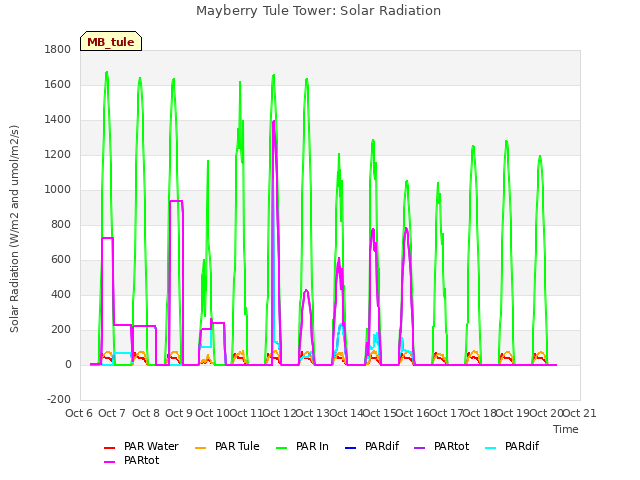Select the PAR In legend label
Screen dimensions: 640x480
[312, 447]
